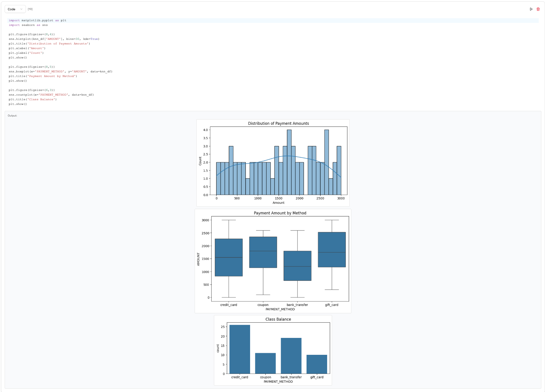545x392 pixels.
Task: Click the bank_transfer bar in Class Balance
Action: [291, 356]
